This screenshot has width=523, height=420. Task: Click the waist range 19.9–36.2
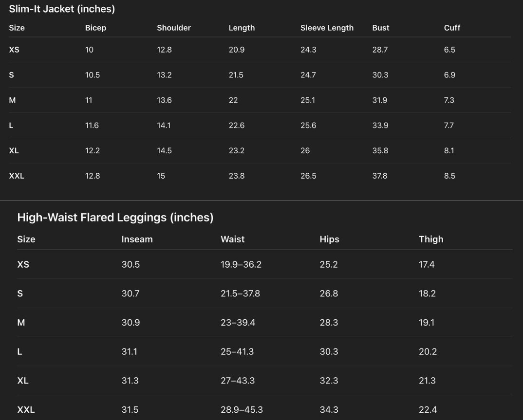click(241, 264)
